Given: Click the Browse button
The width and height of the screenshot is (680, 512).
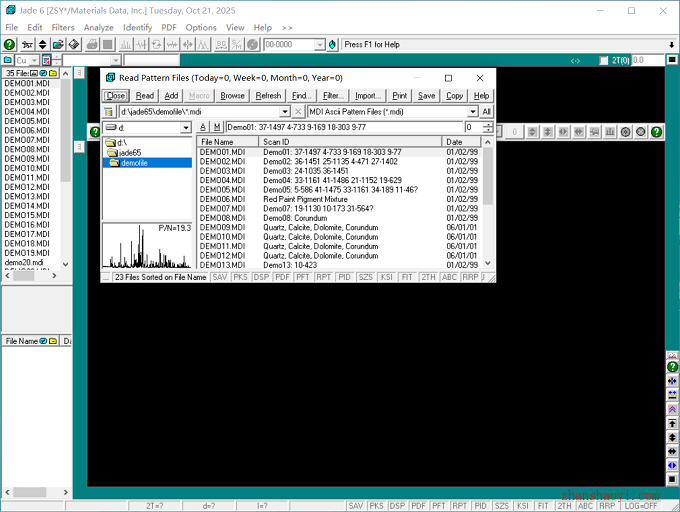Looking at the screenshot, I should coord(232,96).
